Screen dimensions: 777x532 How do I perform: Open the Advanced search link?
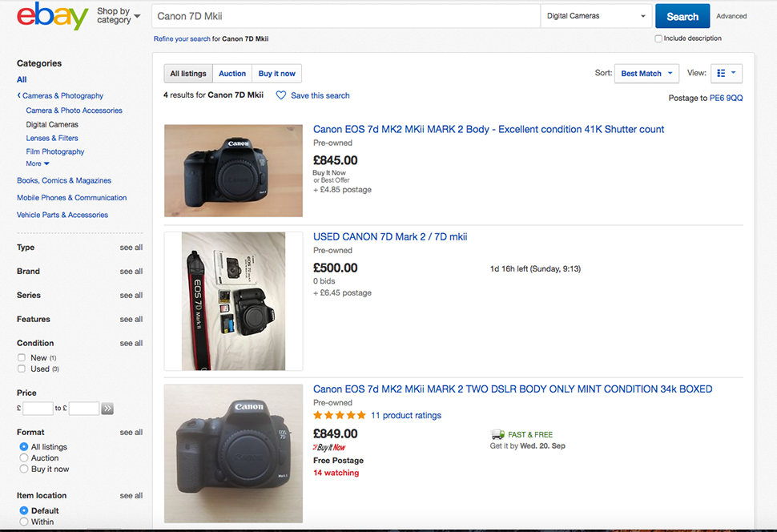tap(731, 15)
